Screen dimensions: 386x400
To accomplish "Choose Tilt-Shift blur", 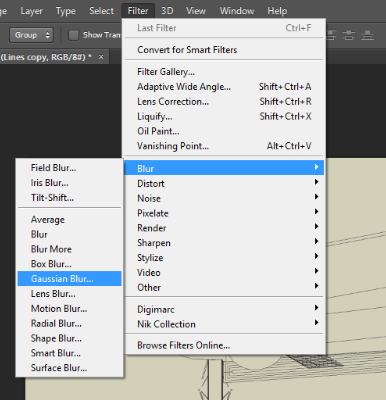I will (69, 197).
